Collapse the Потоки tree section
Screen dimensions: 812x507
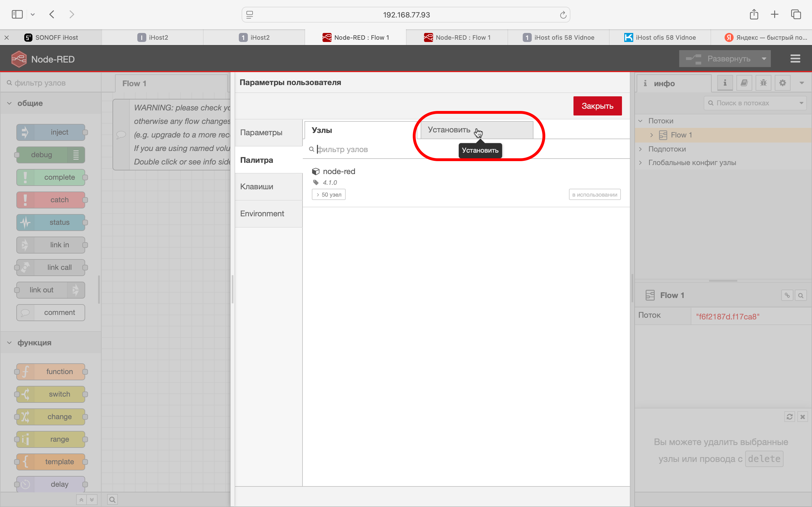[640, 121]
